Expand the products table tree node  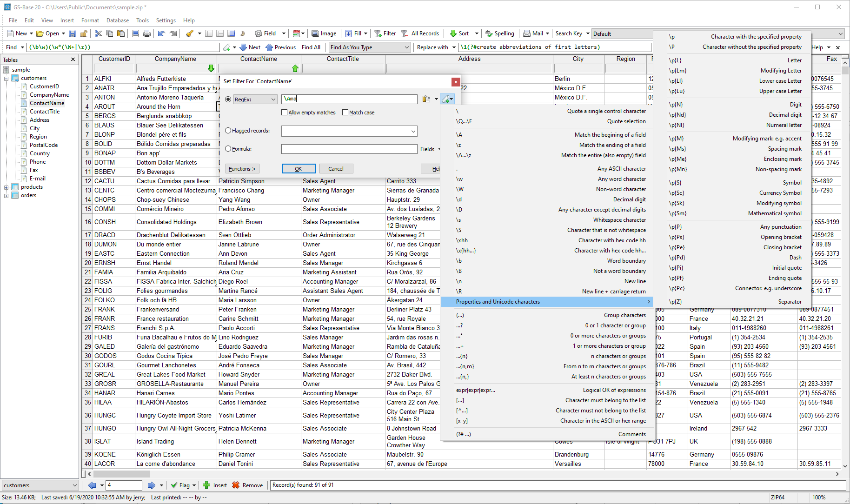coord(7,187)
